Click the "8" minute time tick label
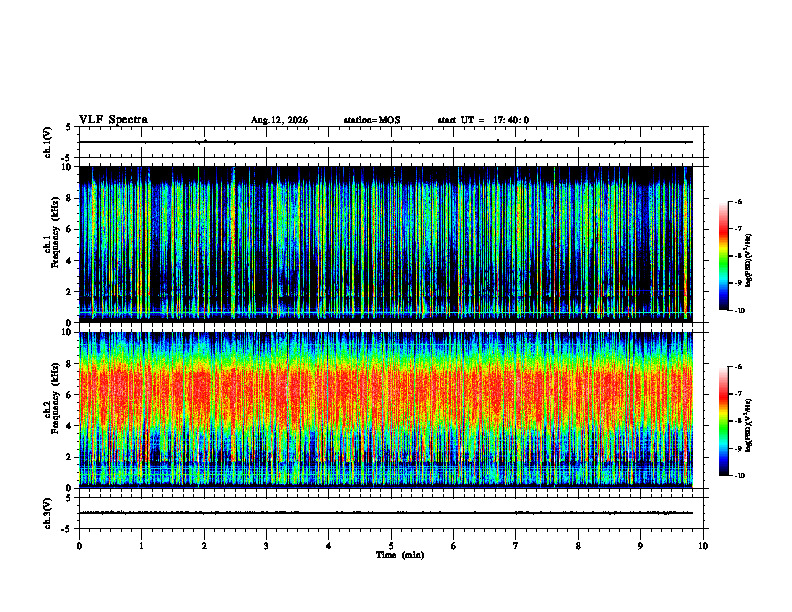 click(x=578, y=546)
